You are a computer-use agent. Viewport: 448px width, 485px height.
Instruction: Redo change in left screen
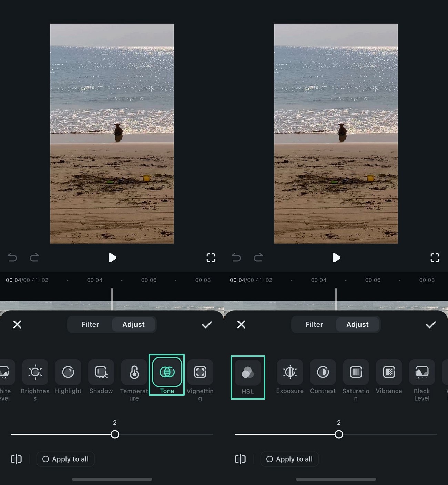coord(34,257)
